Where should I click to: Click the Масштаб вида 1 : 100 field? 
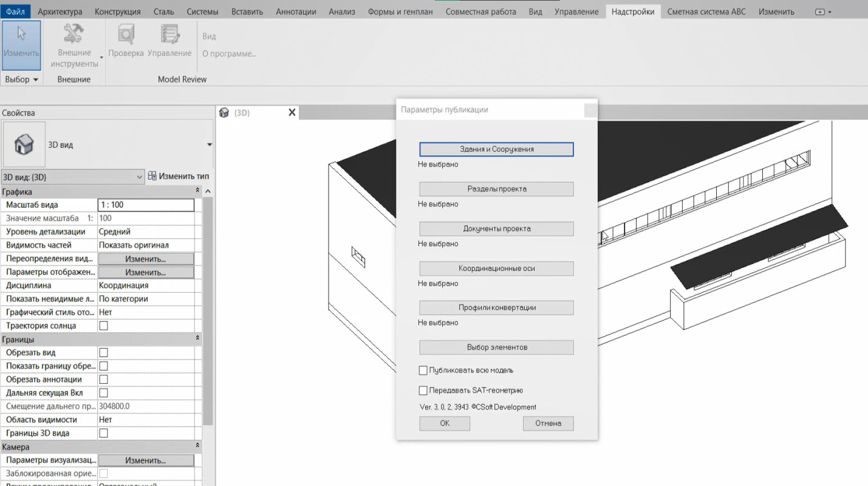tap(146, 205)
